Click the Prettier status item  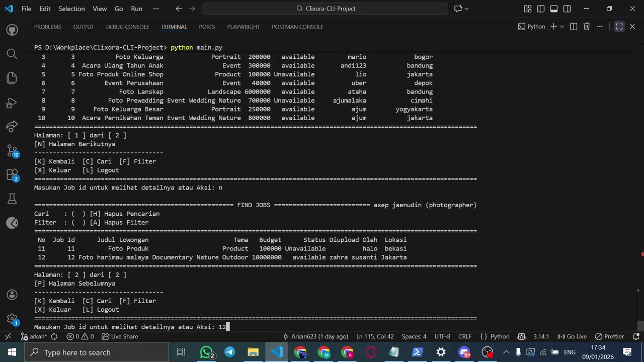coord(609,336)
